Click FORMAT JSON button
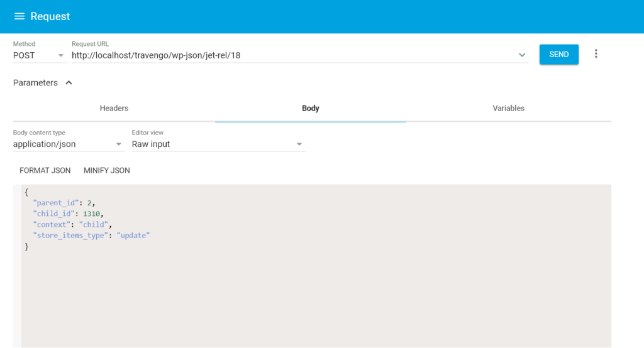644x348 pixels. tap(45, 171)
